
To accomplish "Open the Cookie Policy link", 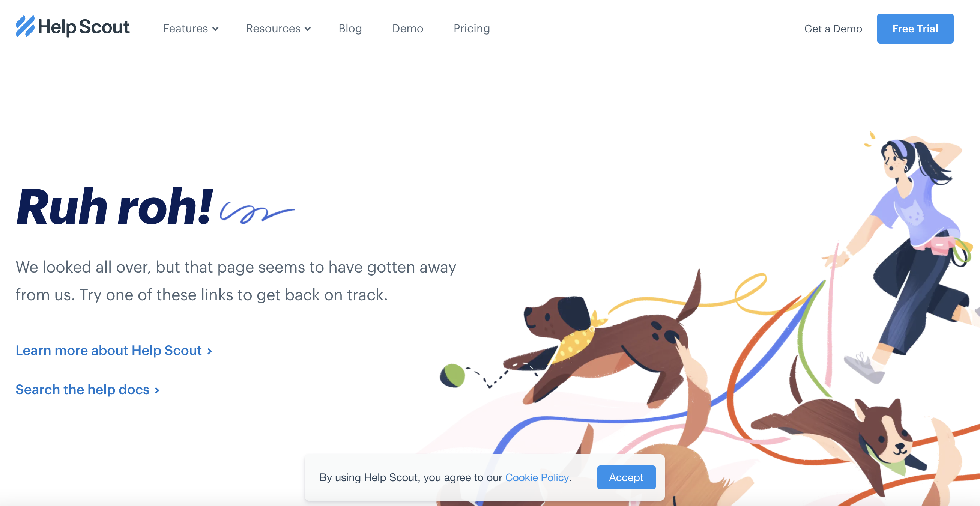I will click(x=537, y=477).
